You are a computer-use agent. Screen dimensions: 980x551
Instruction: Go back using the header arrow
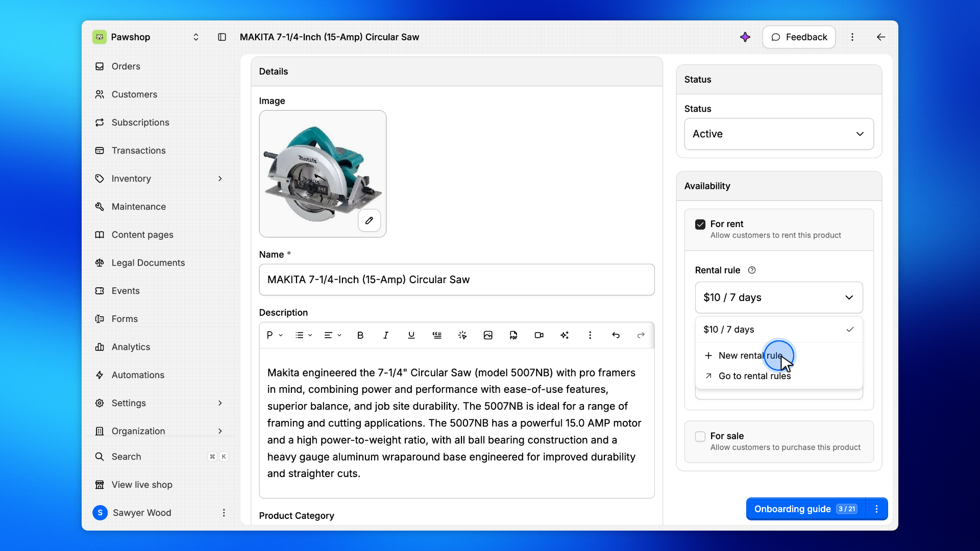point(881,37)
